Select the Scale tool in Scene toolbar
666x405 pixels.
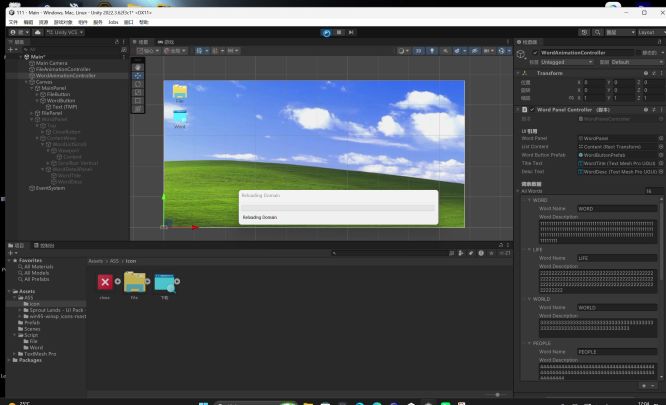(x=138, y=92)
